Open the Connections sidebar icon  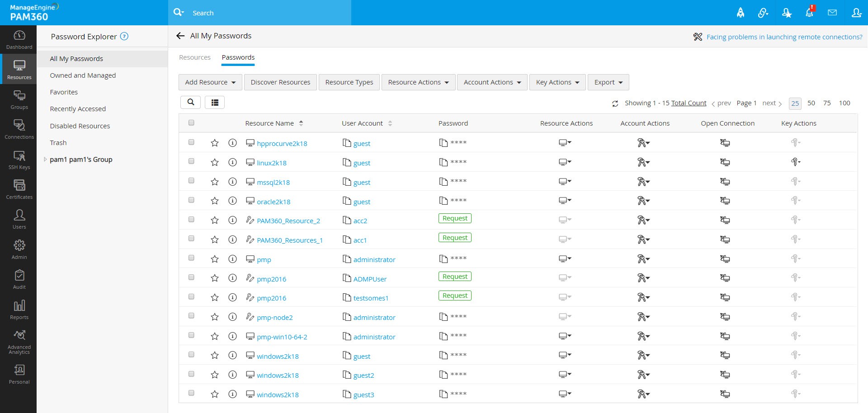19,130
